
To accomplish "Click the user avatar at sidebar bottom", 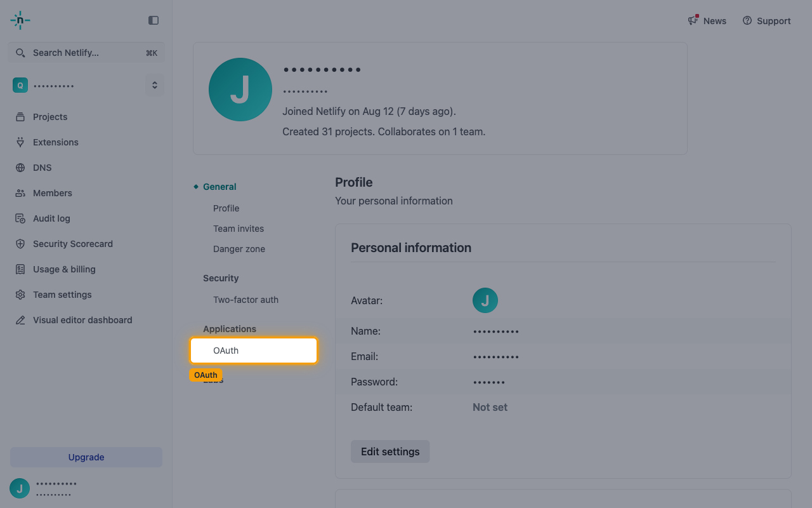I will click(20, 488).
